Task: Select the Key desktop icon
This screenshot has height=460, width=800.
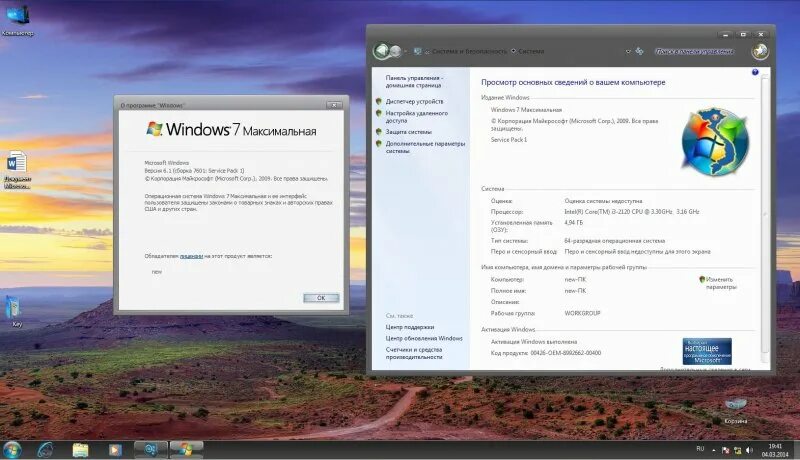Action: click(x=14, y=311)
